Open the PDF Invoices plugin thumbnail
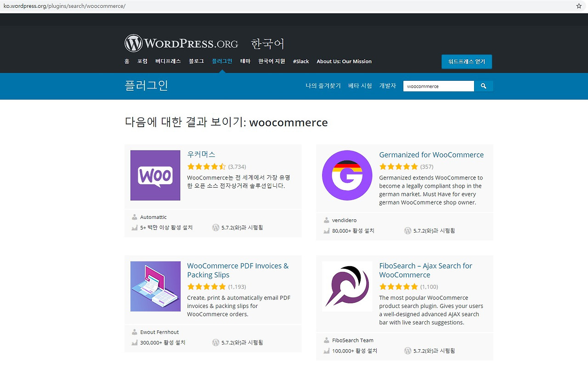The image size is (588, 368). coord(155,286)
